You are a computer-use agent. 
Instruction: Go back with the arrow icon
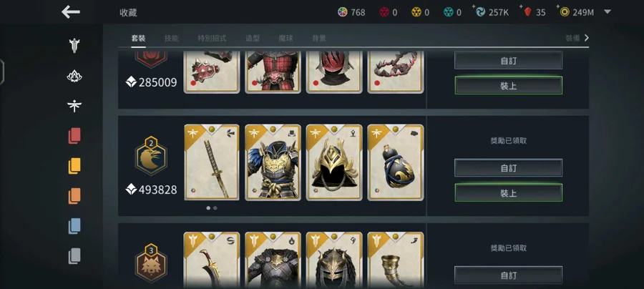[71, 12]
